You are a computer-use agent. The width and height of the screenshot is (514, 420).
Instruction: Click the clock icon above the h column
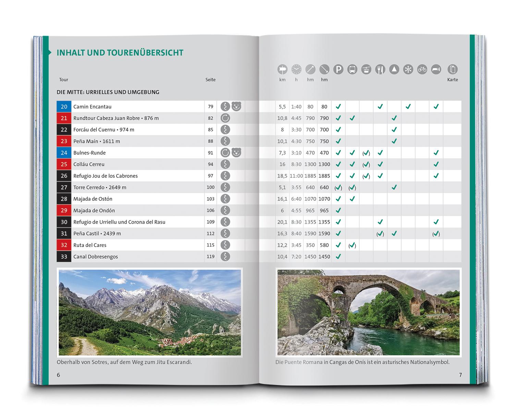296,70
